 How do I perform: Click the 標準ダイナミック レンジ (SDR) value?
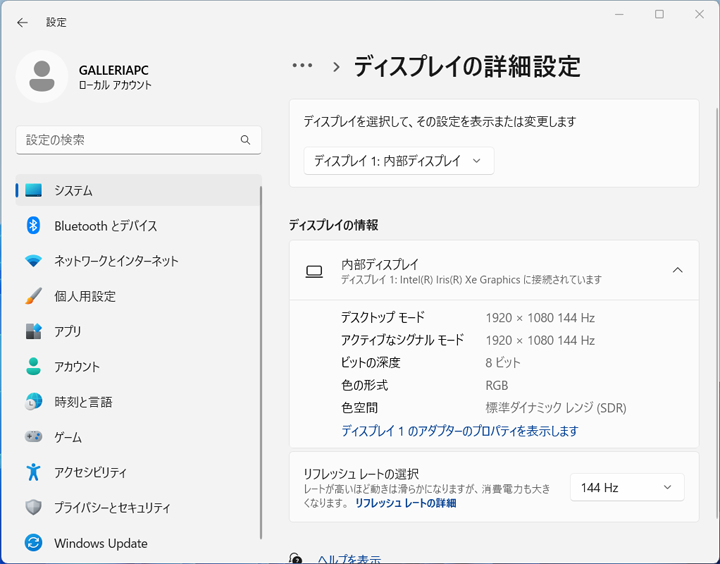click(556, 408)
